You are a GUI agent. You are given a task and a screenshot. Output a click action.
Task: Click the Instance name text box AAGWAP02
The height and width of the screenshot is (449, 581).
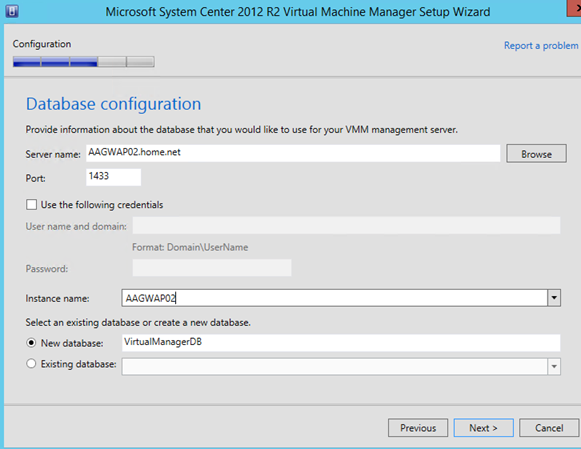(334, 298)
